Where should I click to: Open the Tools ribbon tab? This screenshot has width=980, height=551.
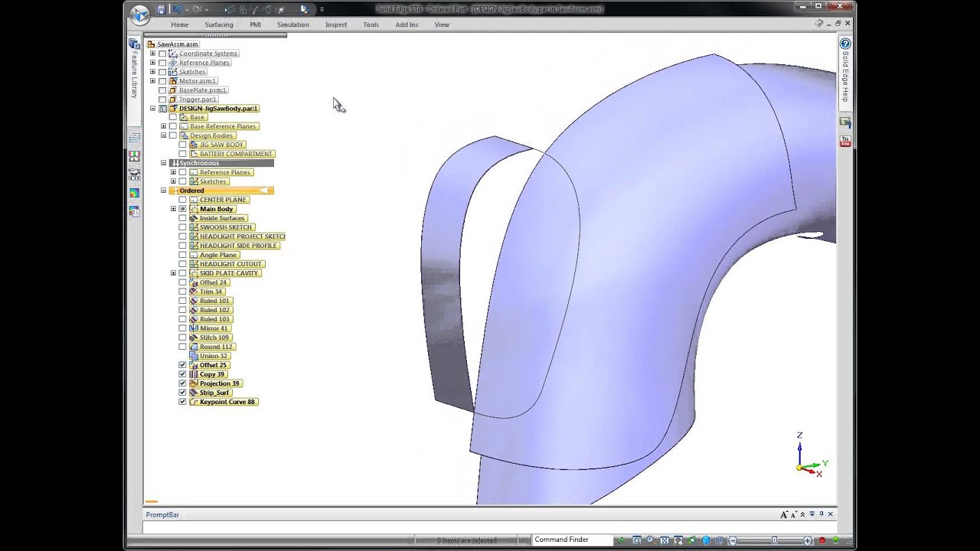click(371, 24)
